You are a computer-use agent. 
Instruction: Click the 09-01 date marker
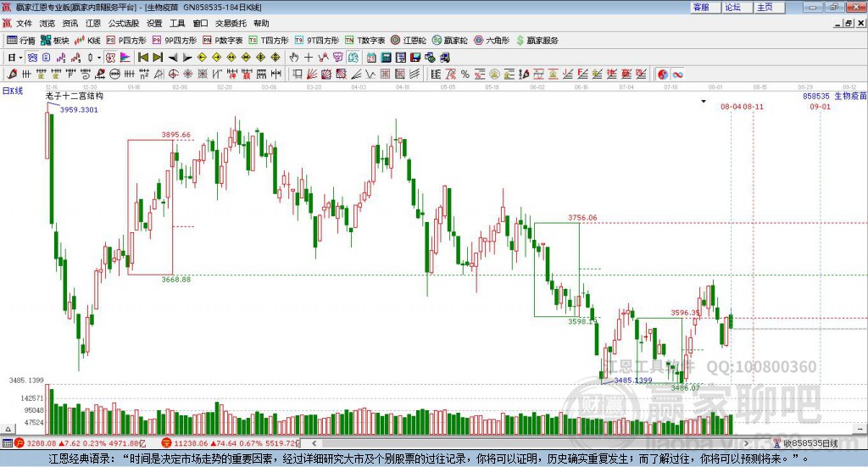point(821,106)
